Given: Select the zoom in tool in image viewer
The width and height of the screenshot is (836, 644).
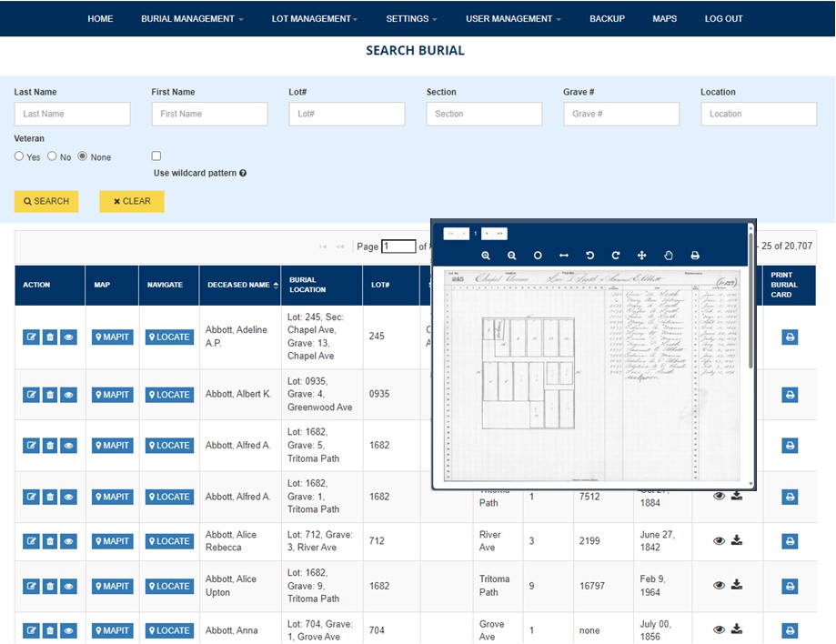Looking at the screenshot, I should point(486,256).
